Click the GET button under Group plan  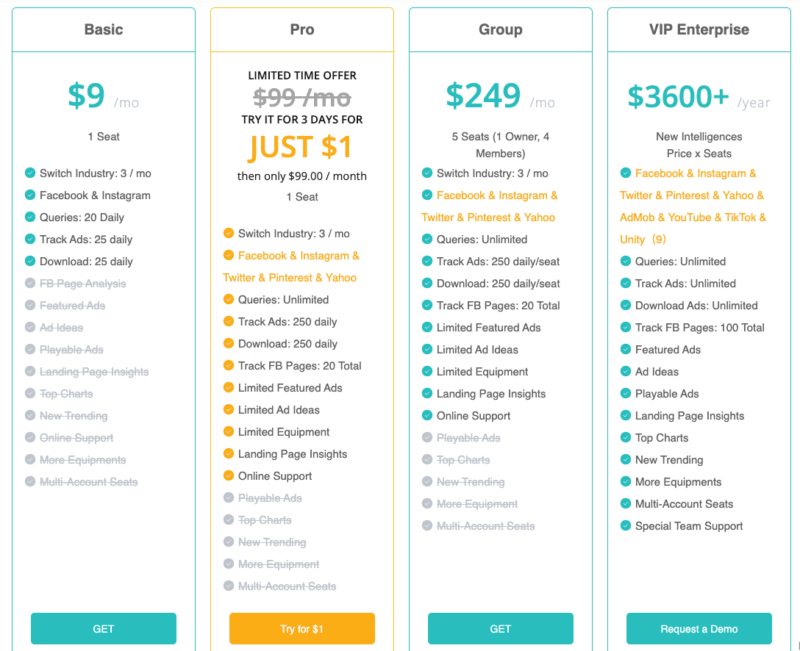500,629
